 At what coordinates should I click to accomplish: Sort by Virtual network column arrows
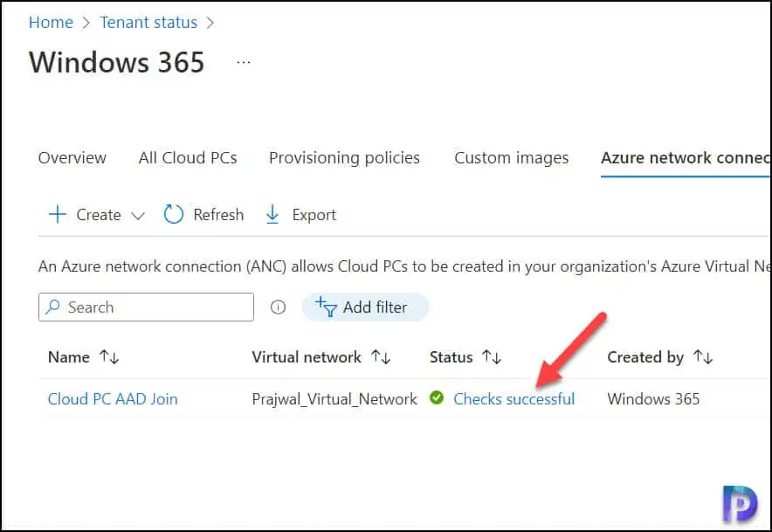point(381,356)
